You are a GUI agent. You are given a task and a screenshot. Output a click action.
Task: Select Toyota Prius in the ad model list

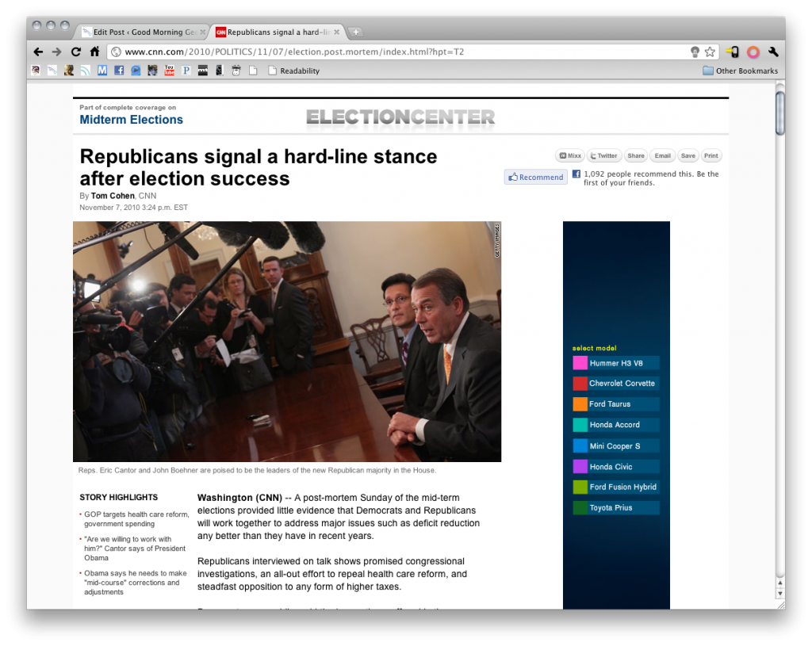[611, 507]
